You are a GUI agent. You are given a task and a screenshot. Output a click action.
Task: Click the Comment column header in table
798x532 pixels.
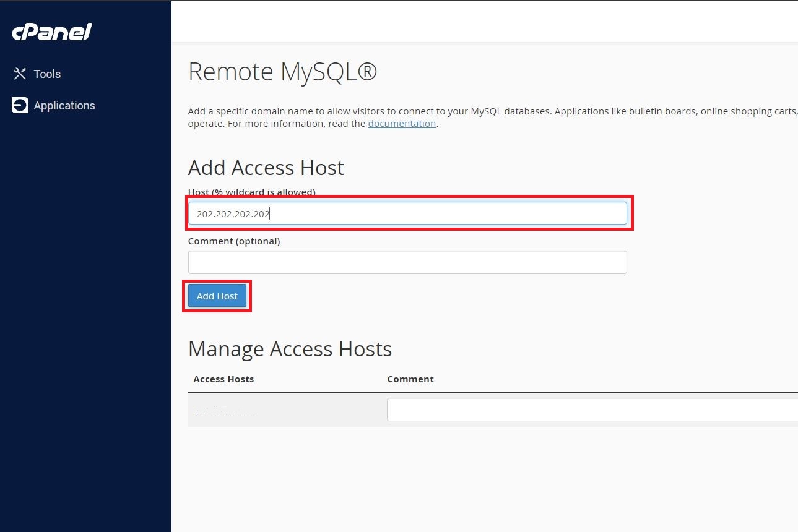point(410,379)
